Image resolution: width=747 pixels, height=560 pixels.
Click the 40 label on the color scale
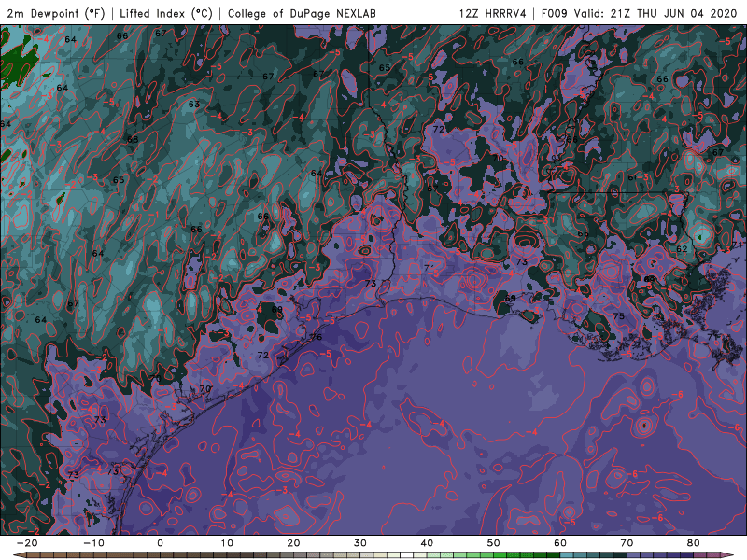[427, 543]
